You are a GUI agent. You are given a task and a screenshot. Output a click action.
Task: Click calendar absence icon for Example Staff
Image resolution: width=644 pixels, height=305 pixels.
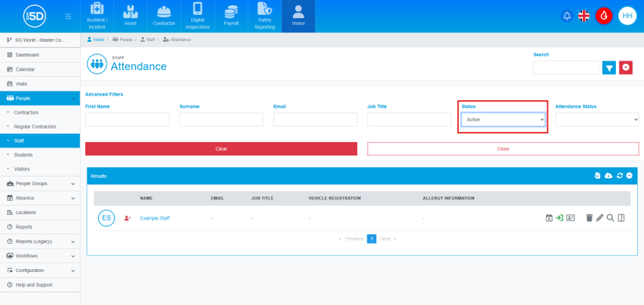coord(549,218)
